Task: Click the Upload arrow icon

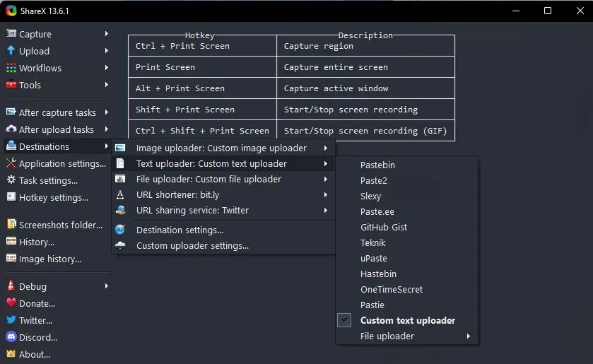Action: (x=11, y=50)
